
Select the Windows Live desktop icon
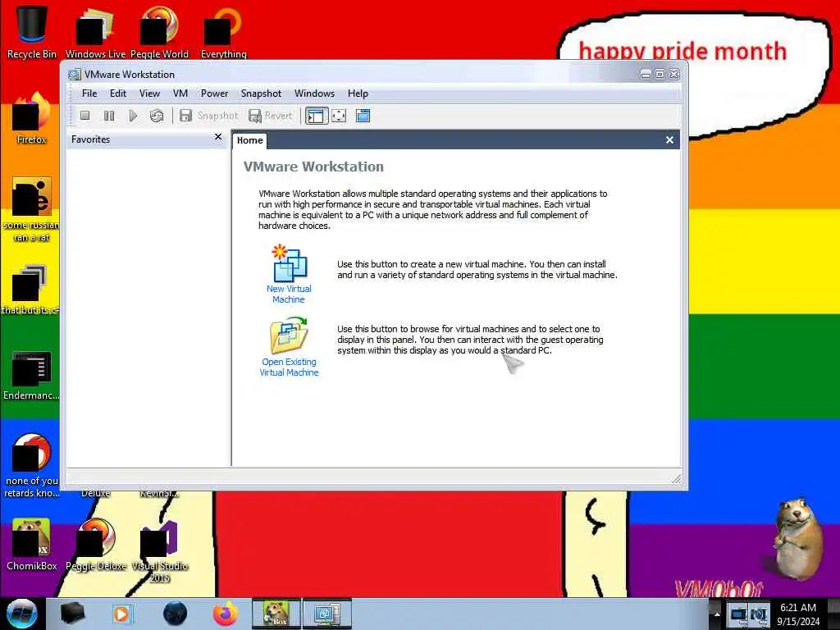[95, 31]
